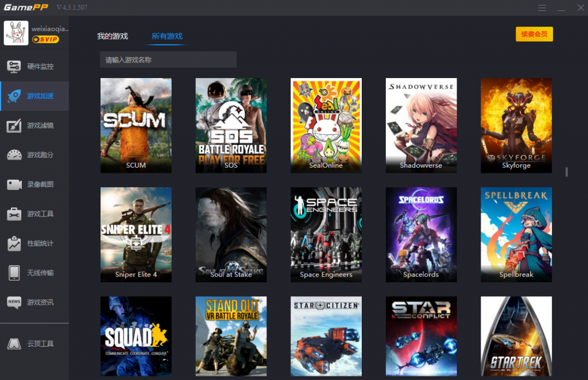The height and width of the screenshot is (380, 588).
Task: Click the 游戏资讯 sidebar label
Action: click(x=40, y=302)
